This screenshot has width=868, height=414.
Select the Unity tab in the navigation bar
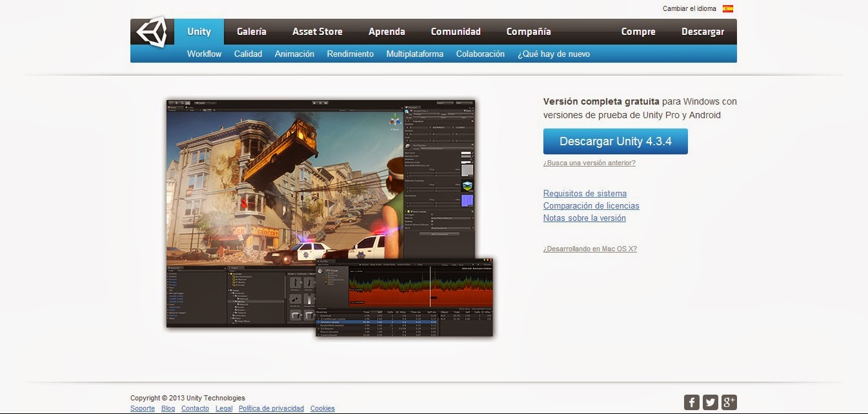coord(199,31)
